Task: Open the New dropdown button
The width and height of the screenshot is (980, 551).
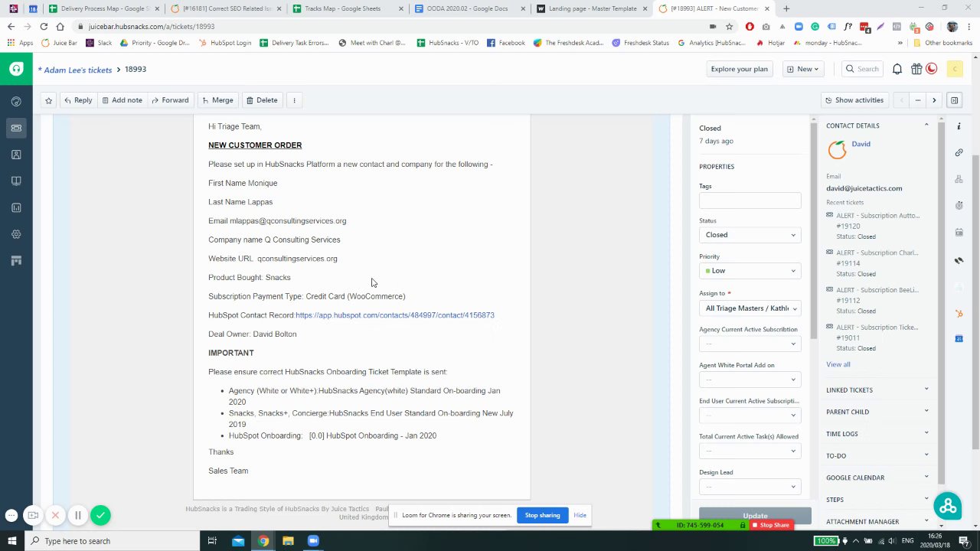Action: tap(802, 69)
